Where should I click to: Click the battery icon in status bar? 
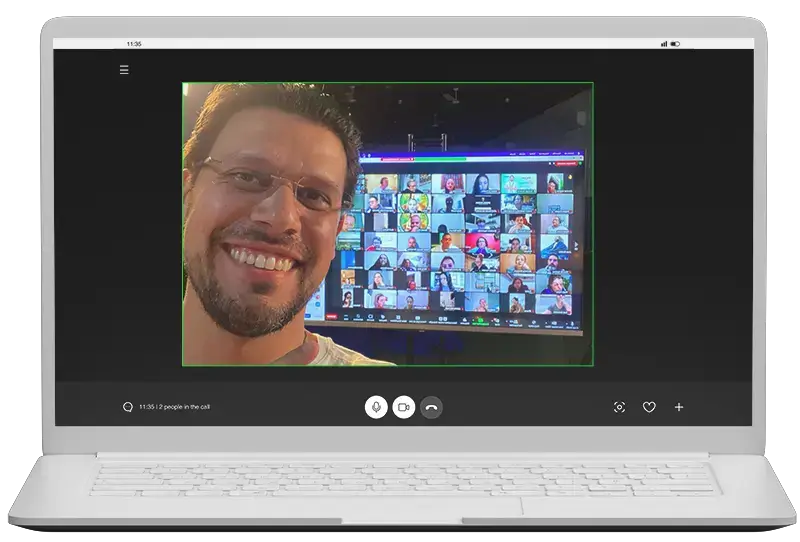click(x=675, y=44)
